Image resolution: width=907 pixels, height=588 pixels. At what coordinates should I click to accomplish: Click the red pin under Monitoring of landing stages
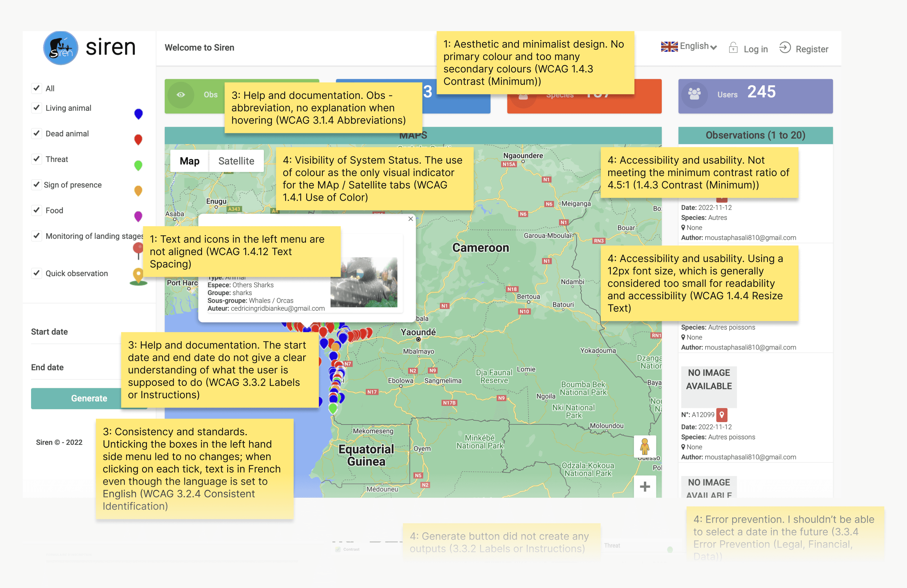click(x=138, y=251)
